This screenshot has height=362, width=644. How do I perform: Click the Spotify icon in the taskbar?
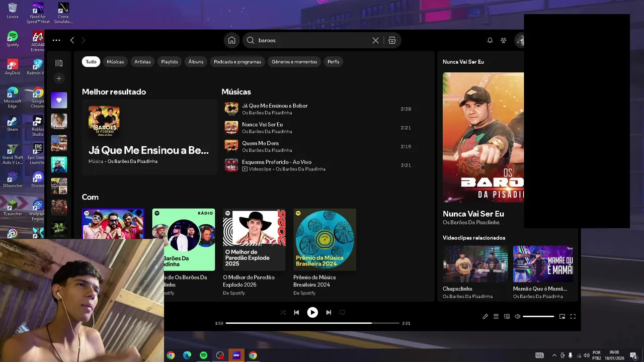pyautogui.click(x=203, y=355)
